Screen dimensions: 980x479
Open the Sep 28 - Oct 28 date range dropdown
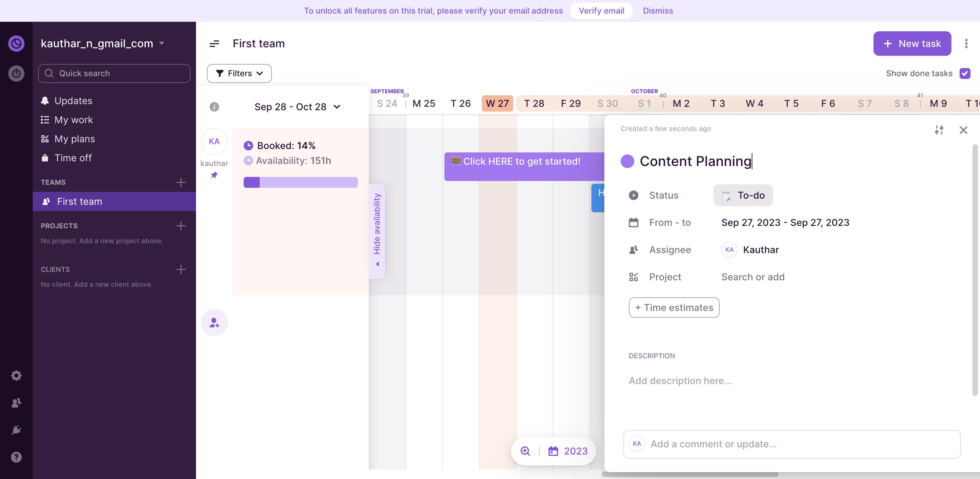click(x=297, y=107)
